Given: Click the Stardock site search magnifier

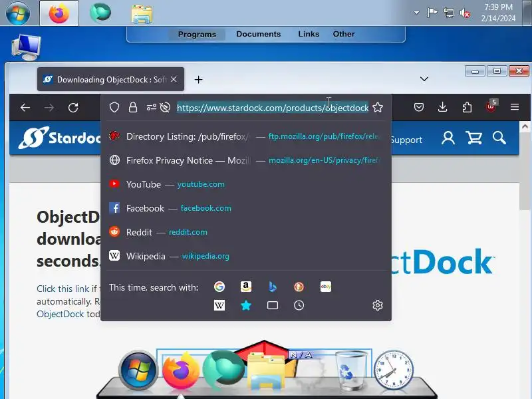Looking at the screenshot, I should (x=499, y=138).
